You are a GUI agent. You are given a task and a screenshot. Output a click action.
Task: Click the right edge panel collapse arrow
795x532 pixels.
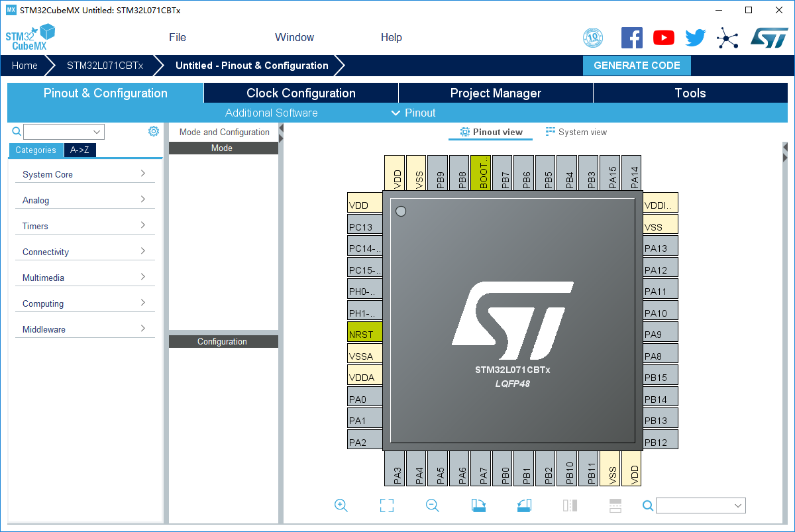[785, 156]
